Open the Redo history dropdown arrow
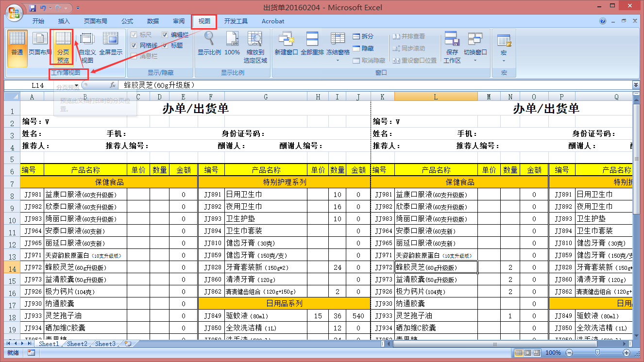The width and height of the screenshot is (644, 362). point(66,8)
